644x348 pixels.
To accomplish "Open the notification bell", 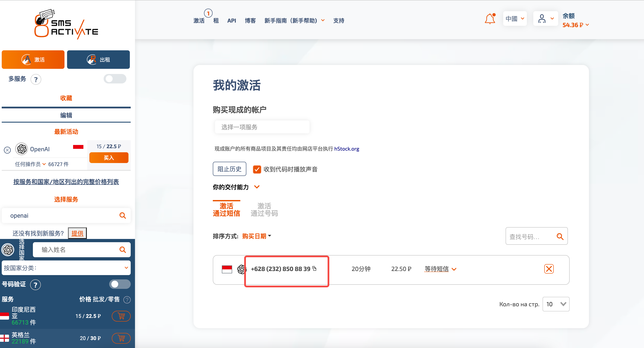I will pyautogui.click(x=490, y=19).
